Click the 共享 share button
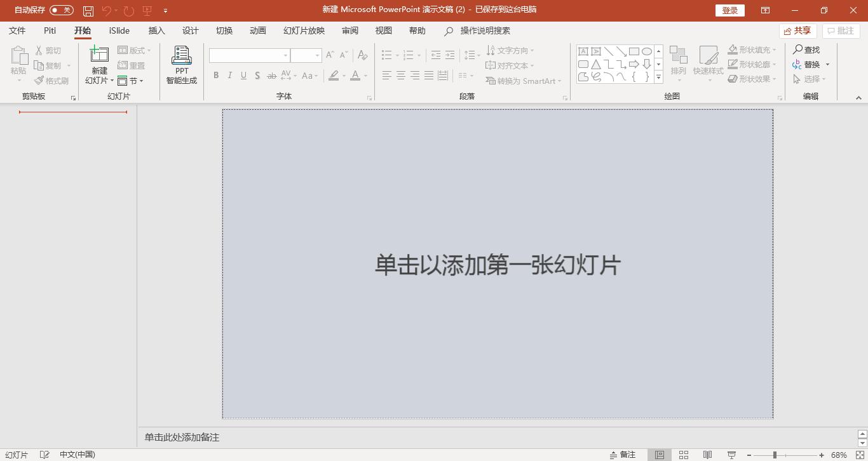 click(797, 30)
